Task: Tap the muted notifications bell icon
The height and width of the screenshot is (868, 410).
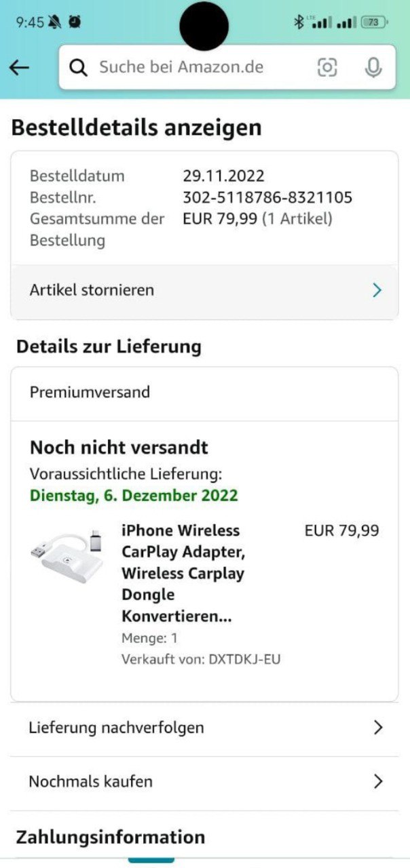Action: (x=56, y=22)
